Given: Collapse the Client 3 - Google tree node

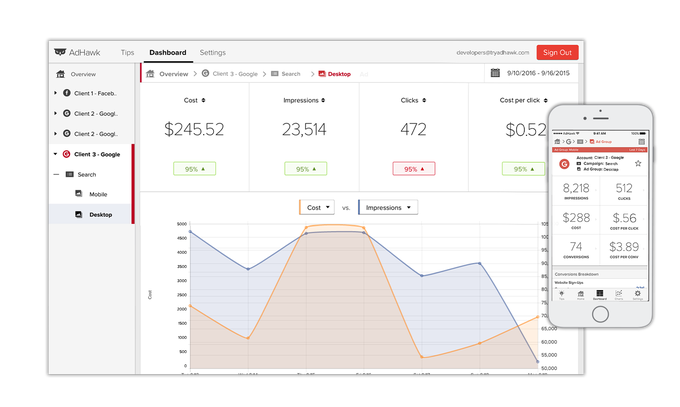Looking at the screenshot, I should pyautogui.click(x=55, y=154).
